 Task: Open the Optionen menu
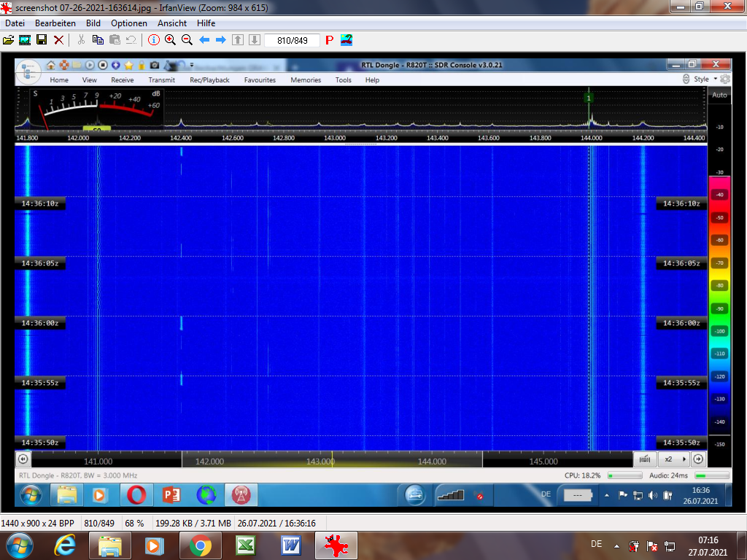click(129, 23)
